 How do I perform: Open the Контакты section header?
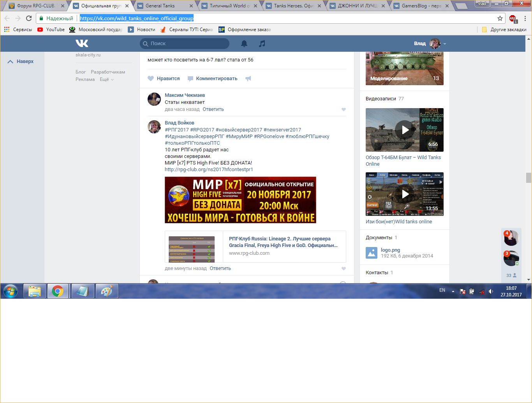[x=379, y=273]
